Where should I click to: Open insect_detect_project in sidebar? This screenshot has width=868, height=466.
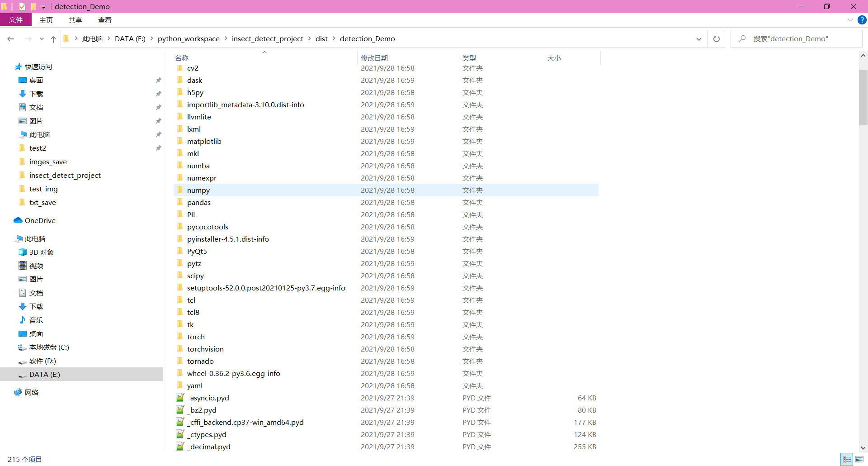coord(65,176)
